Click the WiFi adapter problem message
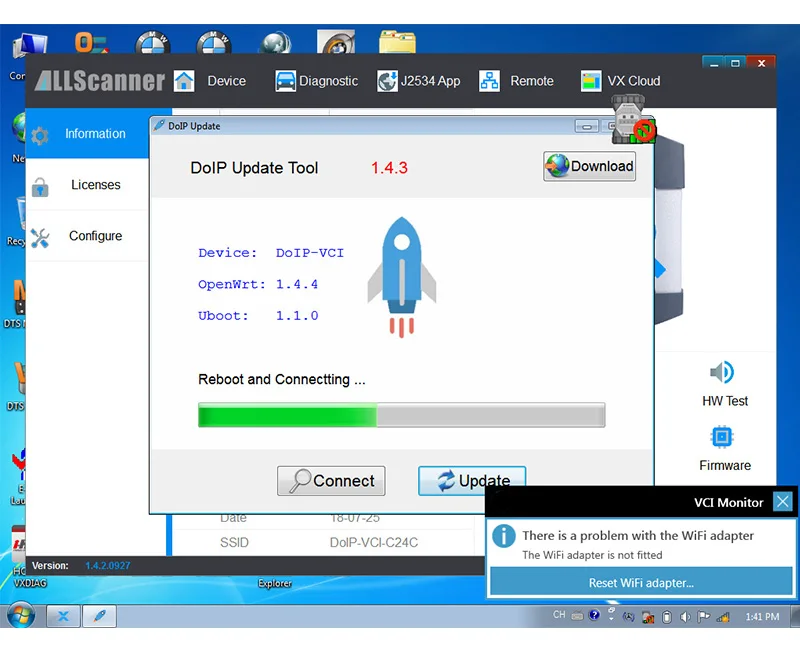 638,536
